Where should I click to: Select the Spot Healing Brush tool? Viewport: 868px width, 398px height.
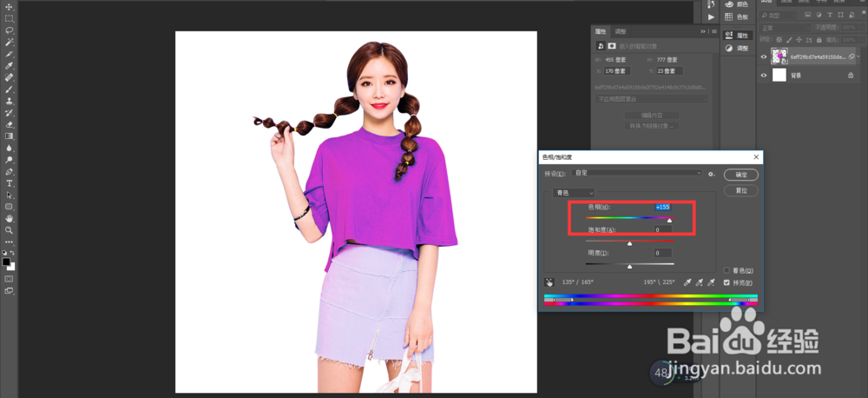9,77
